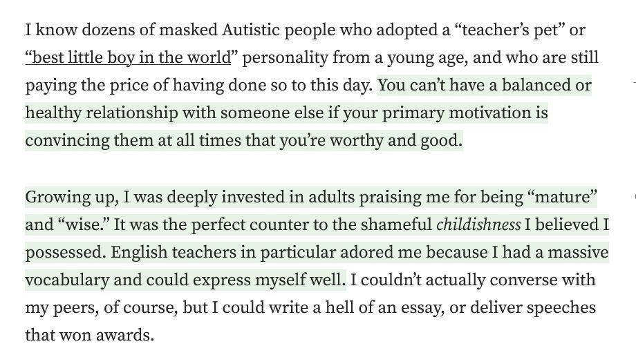
Task: Open the "best little boy in the world" link
Action: pos(128,57)
